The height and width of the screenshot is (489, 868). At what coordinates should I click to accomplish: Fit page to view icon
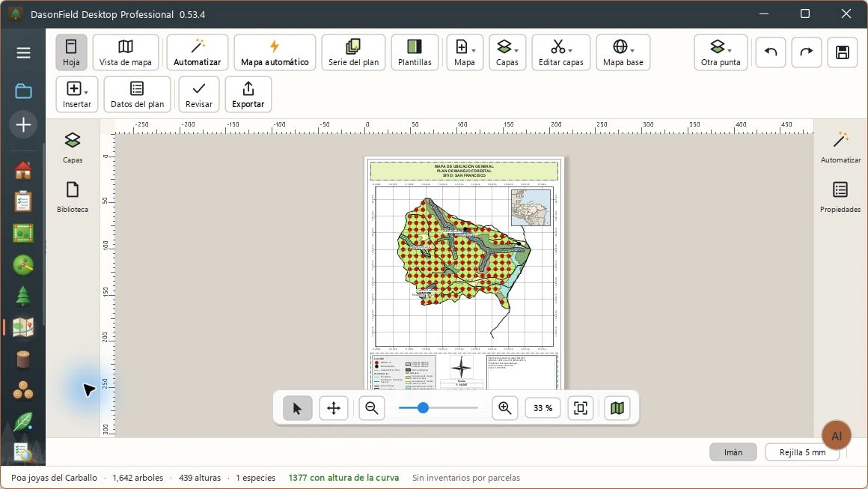[580, 408]
